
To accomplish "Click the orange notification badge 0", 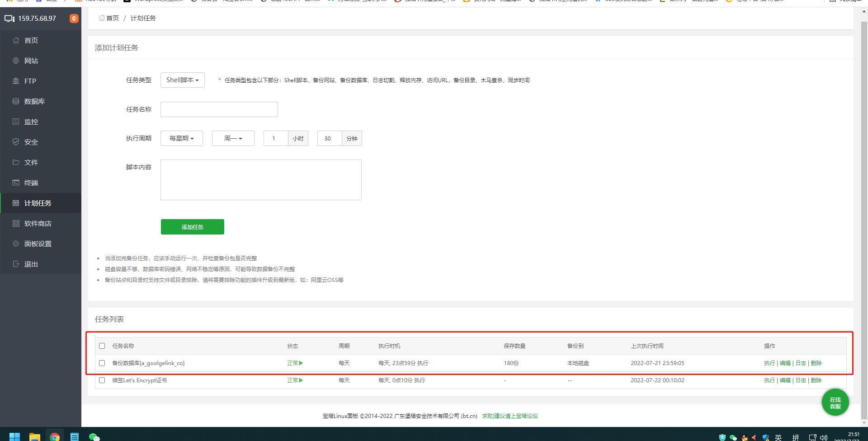I will click(74, 19).
